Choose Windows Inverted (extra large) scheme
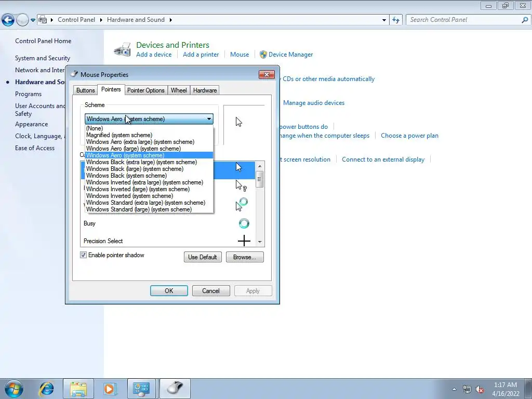Screen dimensions: 532x399 pyautogui.click(x=149, y=182)
